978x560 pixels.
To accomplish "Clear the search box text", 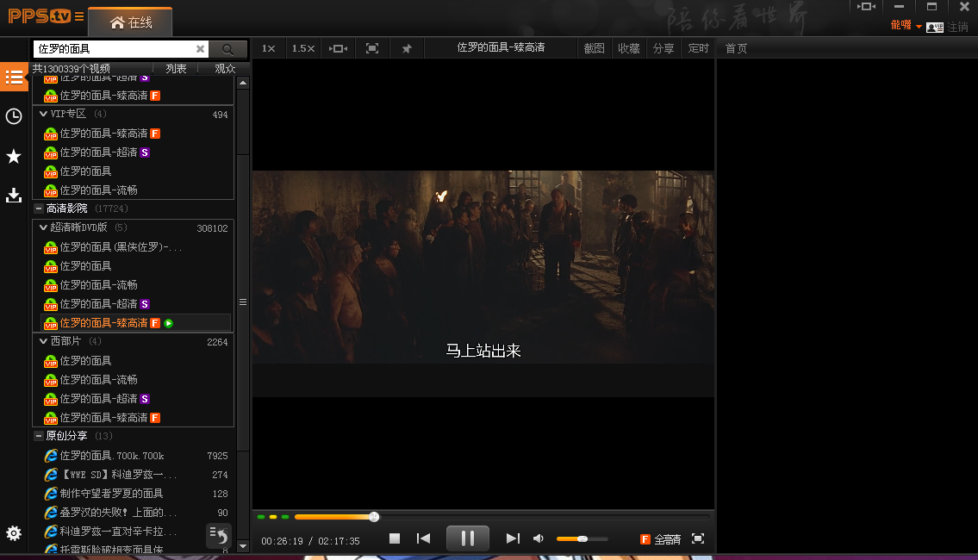I will (201, 49).
